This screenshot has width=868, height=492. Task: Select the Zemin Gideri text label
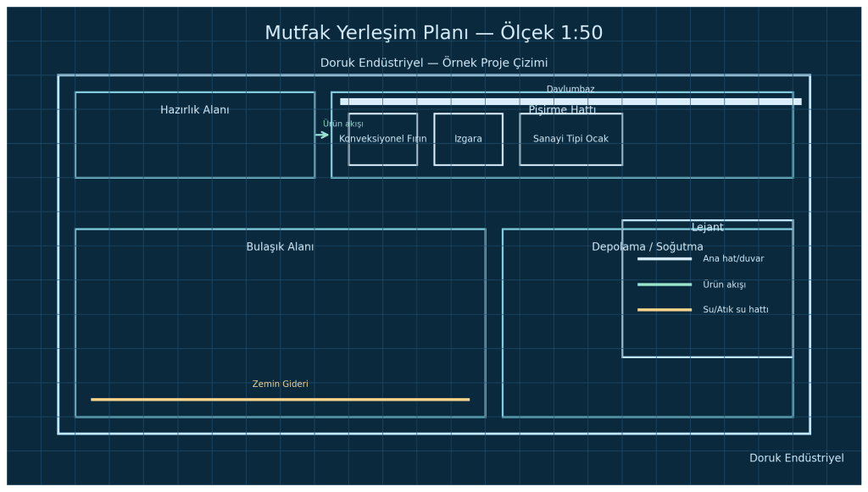[280, 384]
